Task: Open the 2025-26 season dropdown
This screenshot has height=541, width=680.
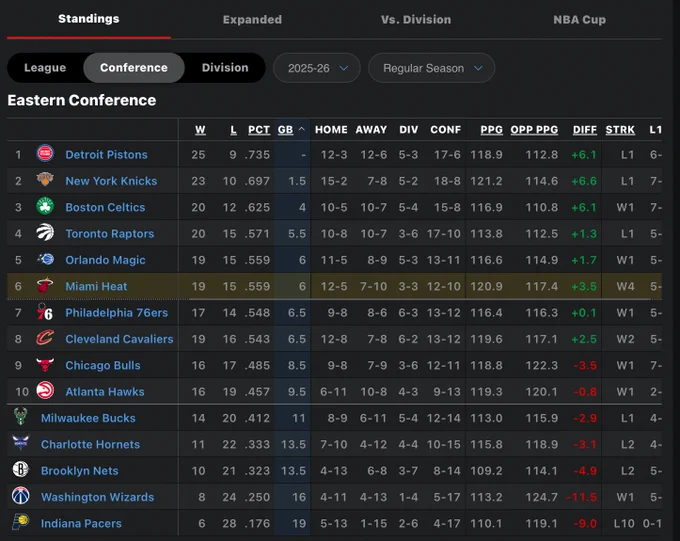Action: click(x=317, y=68)
